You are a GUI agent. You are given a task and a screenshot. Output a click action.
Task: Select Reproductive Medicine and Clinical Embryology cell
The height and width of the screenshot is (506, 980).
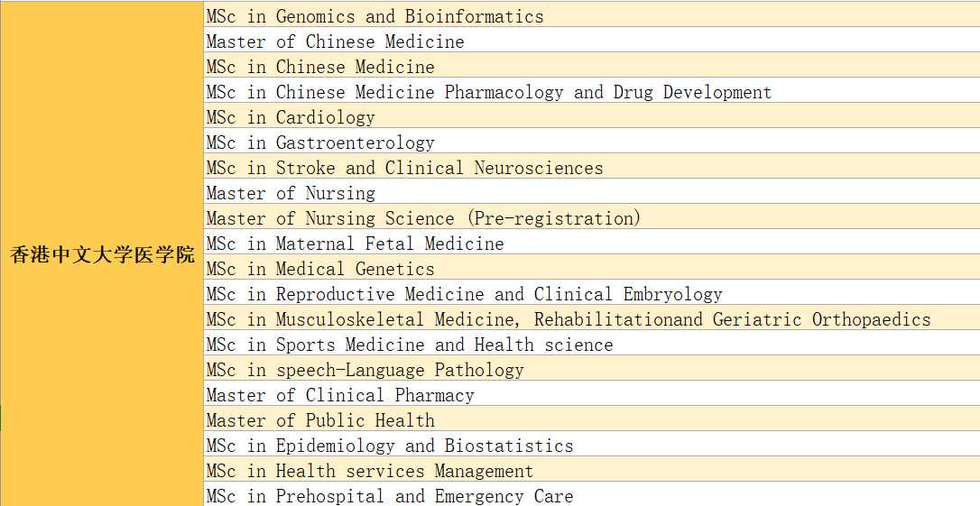(x=464, y=294)
